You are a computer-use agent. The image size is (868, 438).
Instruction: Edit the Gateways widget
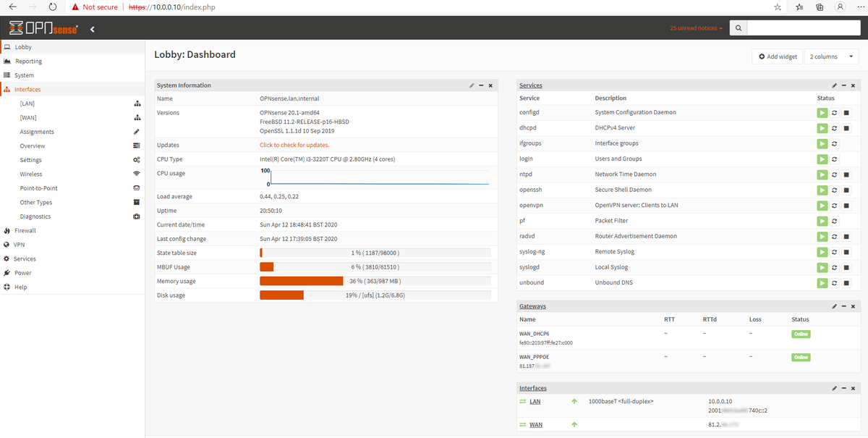pos(834,306)
